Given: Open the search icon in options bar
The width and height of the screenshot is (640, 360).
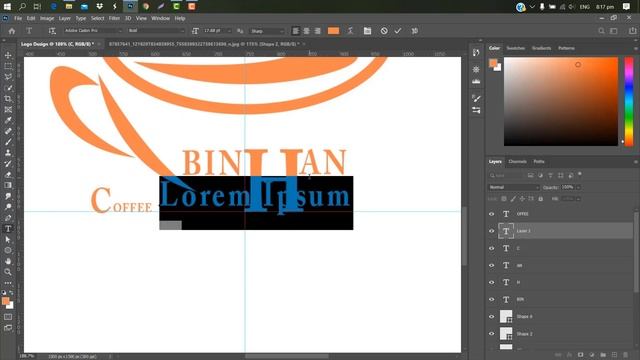Looking at the screenshot, I should tap(601, 31).
